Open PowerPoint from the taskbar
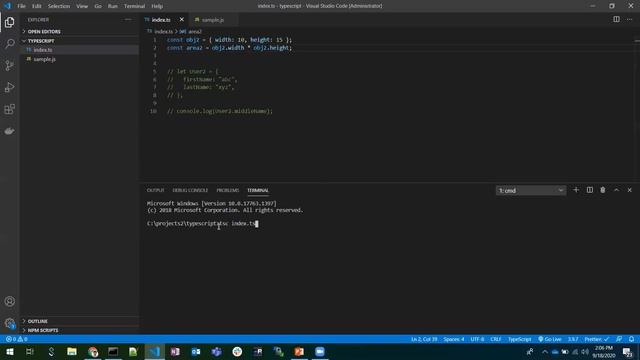 [x=299, y=351]
